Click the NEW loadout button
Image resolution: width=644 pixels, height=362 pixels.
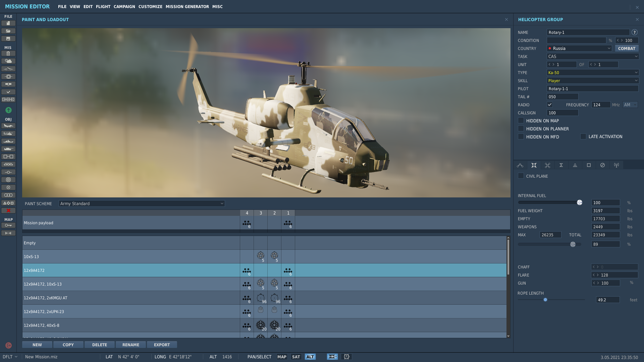point(37,345)
